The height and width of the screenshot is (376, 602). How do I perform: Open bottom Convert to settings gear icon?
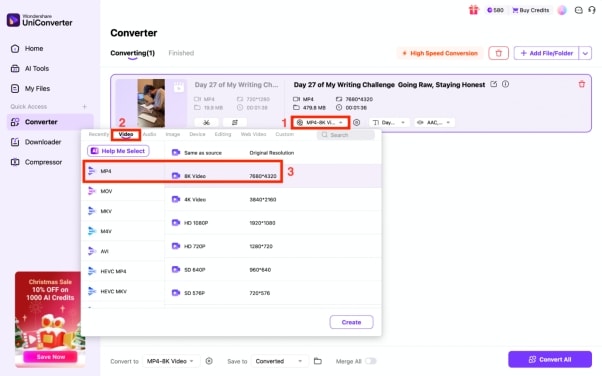pos(209,361)
